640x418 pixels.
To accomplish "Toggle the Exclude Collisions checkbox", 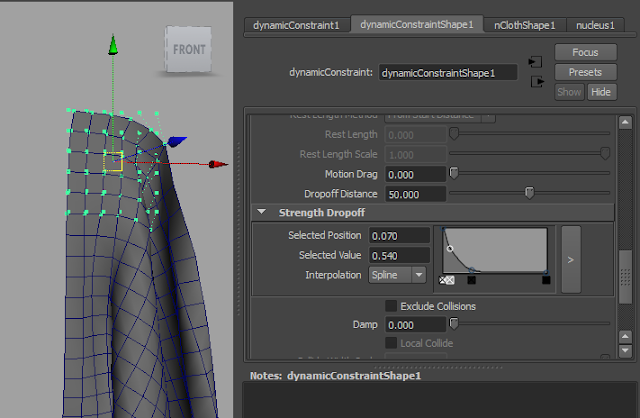I will (391, 306).
